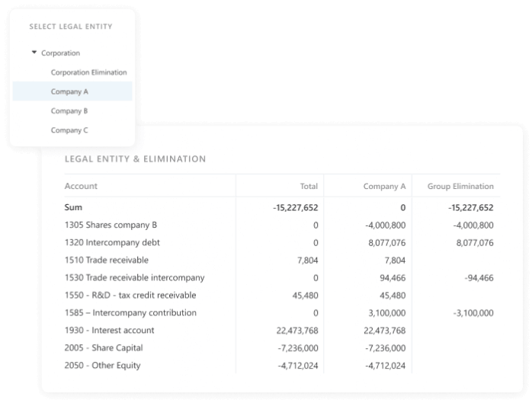Select Company B legal entity
Viewport: 532px width, 403px height.
click(69, 111)
